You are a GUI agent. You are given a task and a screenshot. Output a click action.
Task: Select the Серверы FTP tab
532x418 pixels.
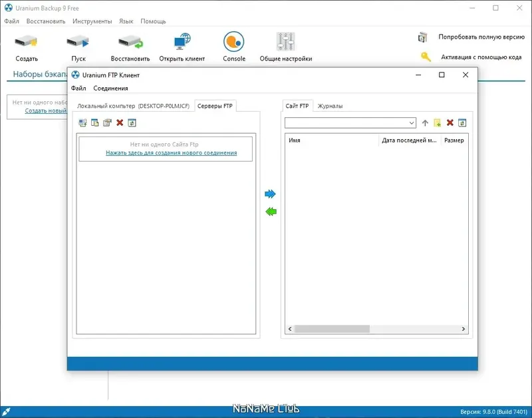click(x=215, y=106)
